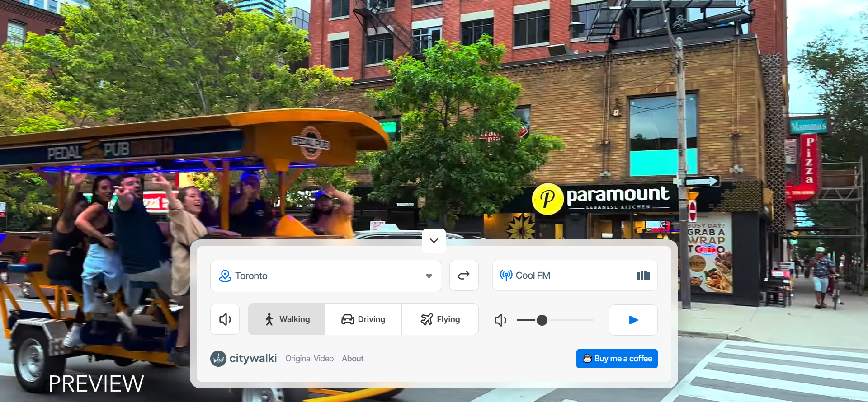Click the Buy me a coffee button
Screen dimensions: 868x402
tap(617, 359)
